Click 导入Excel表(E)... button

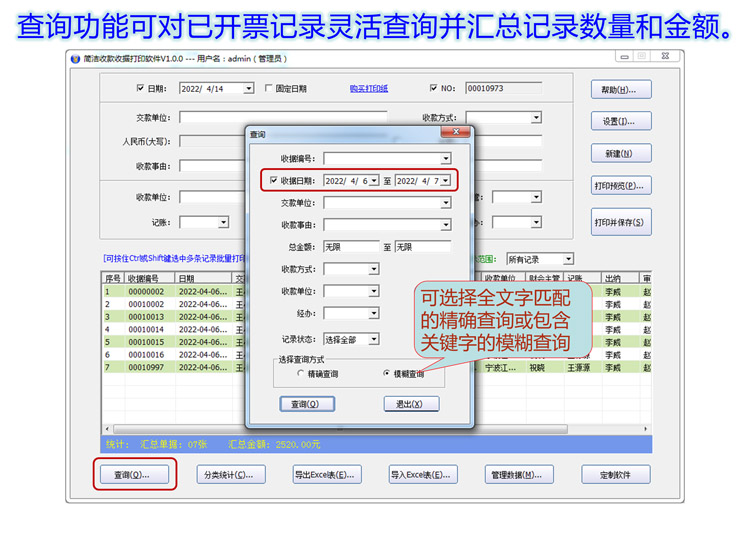coord(423,475)
